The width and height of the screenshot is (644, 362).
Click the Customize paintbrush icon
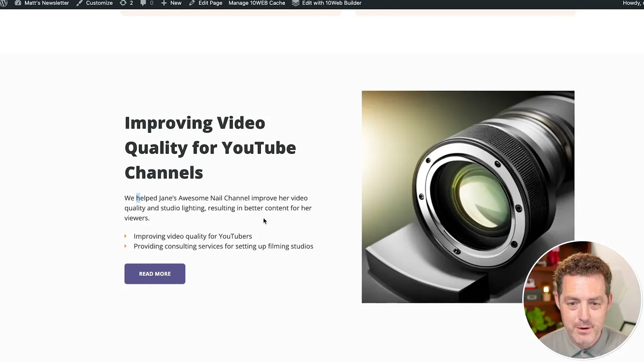coord(80,3)
